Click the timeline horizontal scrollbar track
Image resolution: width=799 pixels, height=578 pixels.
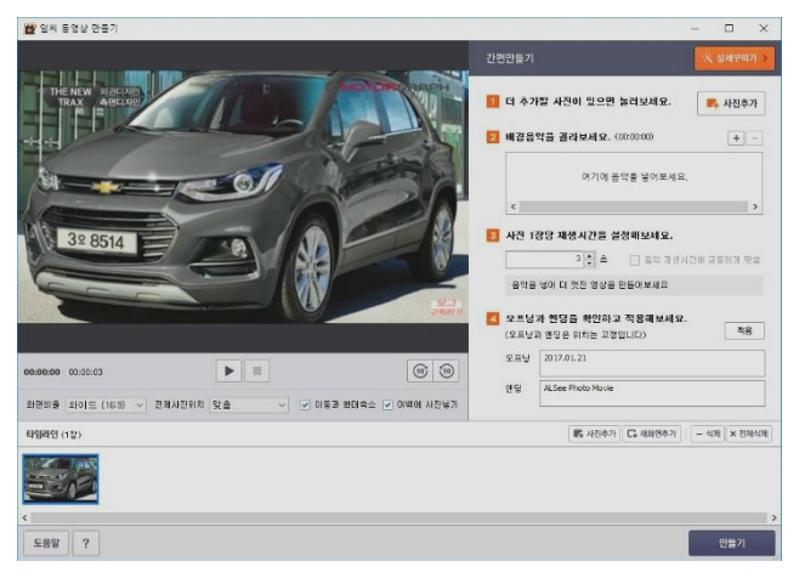(x=398, y=518)
